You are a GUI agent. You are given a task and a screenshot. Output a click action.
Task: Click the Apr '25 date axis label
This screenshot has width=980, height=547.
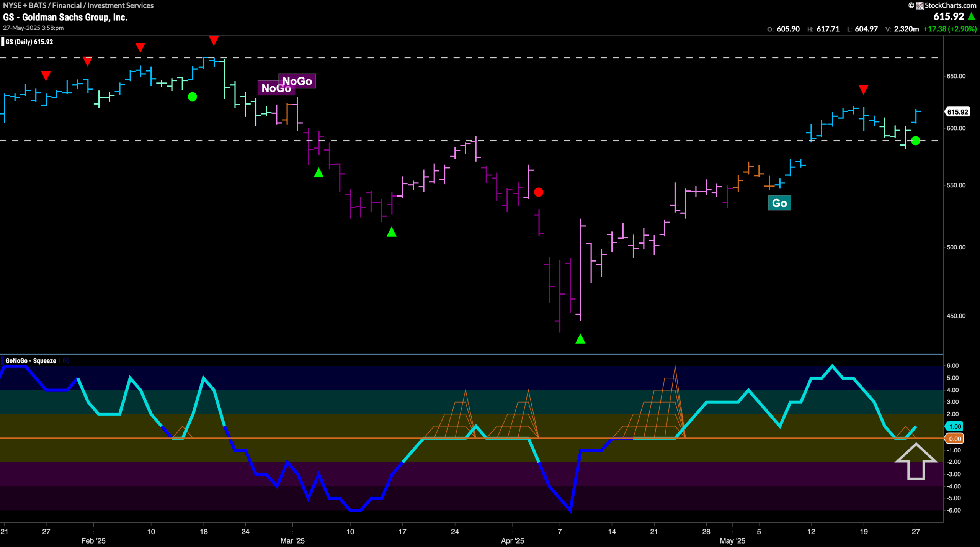pyautogui.click(x=512, y=541)
